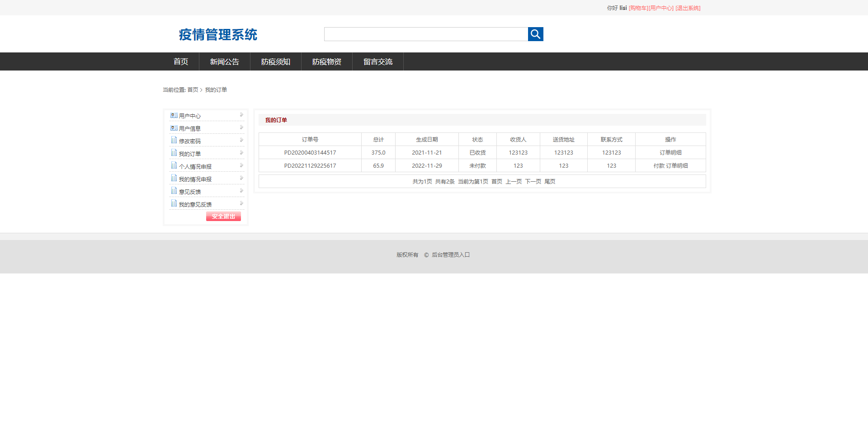This screenshot has width=868, height=438.
Task: Open the 防疫须知 navigation tab
Action: (276, 61)
